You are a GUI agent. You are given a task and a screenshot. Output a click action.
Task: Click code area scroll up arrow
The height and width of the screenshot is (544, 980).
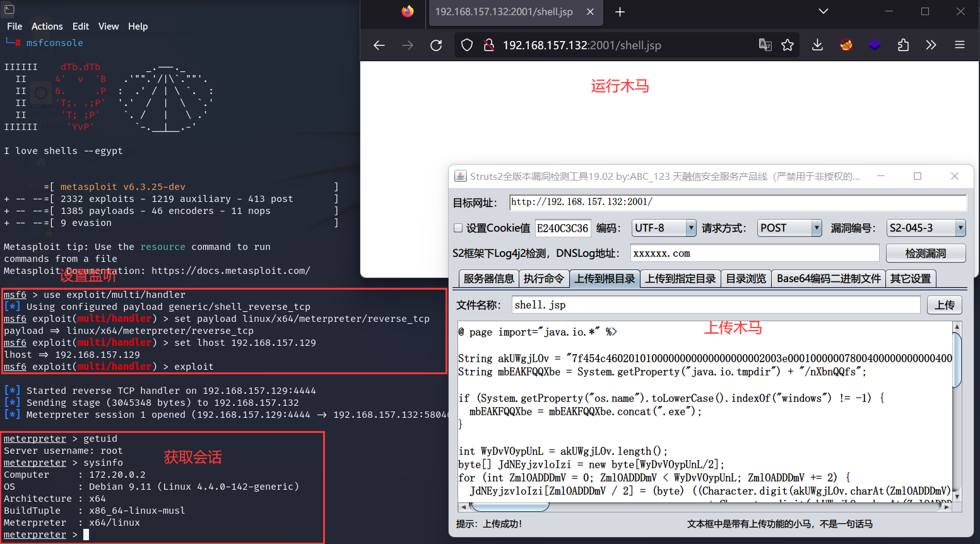(957, 327)
